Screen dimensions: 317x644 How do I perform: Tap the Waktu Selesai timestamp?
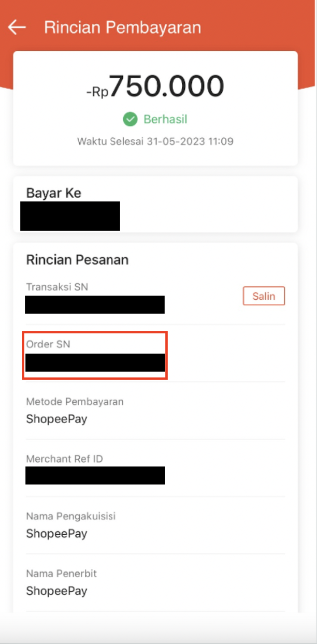click(155, 141)
